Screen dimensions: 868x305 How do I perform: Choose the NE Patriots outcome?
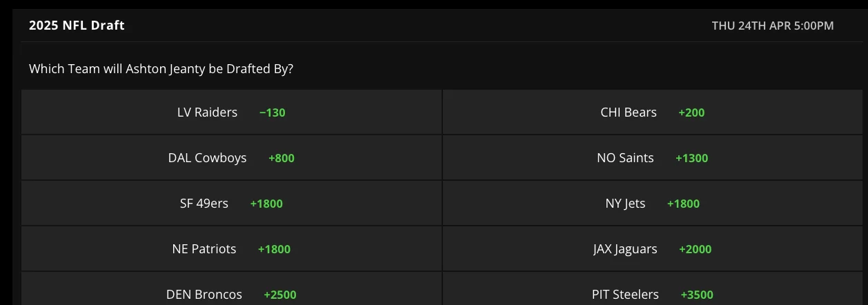pyautogui.click(x=231, y=249)
